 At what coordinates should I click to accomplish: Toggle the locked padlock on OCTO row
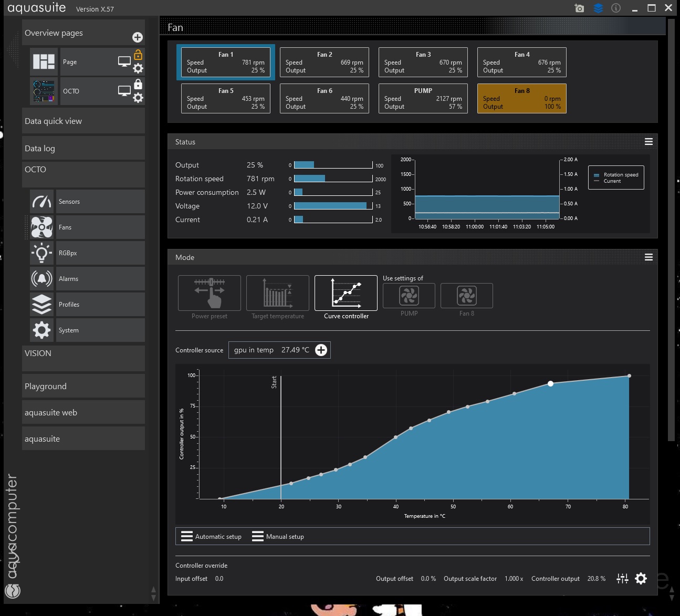pos(138,84)
